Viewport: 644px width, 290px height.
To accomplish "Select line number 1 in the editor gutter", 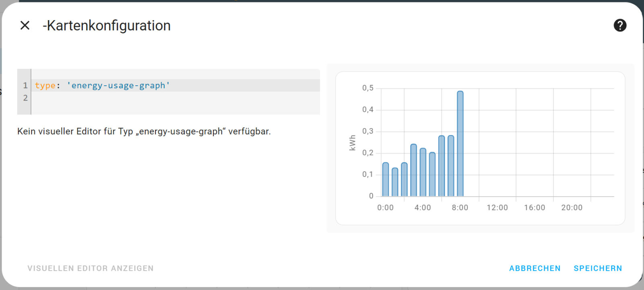I will (25, 86).
